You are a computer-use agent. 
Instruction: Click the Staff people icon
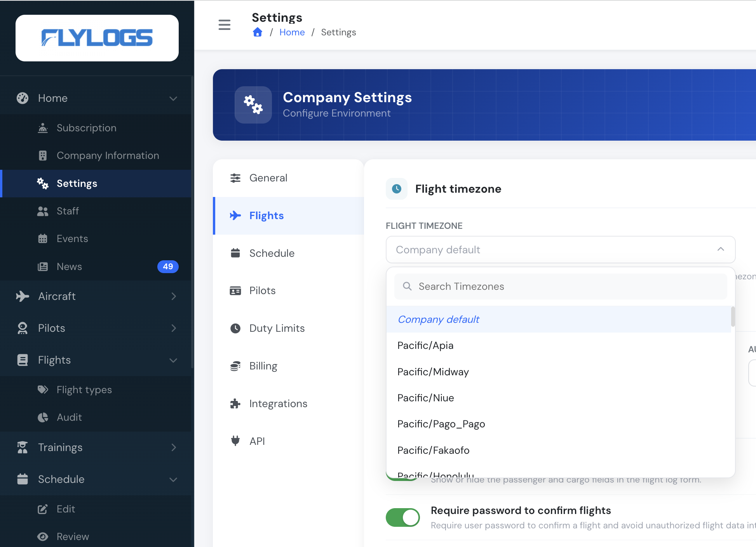coord(43,211)
